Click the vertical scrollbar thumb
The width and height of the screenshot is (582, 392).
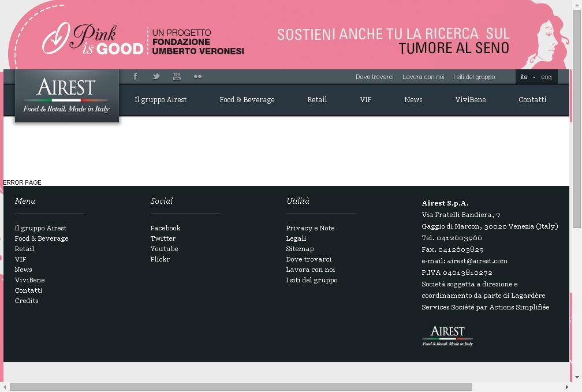point(577,120)
